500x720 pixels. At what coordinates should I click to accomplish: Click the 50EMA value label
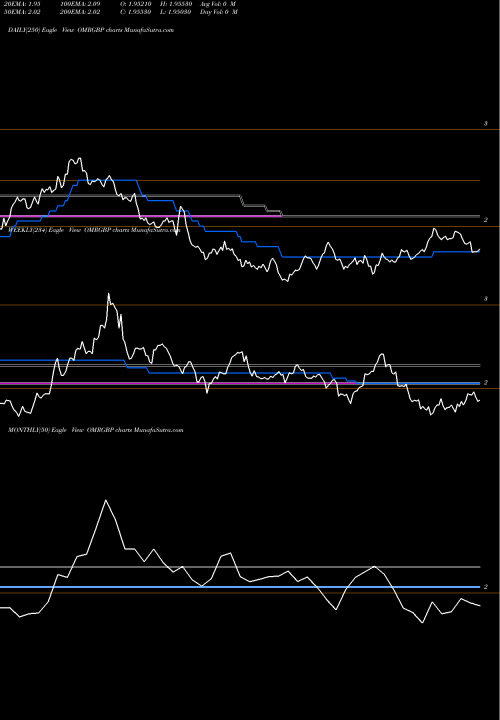click(x=24, y=12)
